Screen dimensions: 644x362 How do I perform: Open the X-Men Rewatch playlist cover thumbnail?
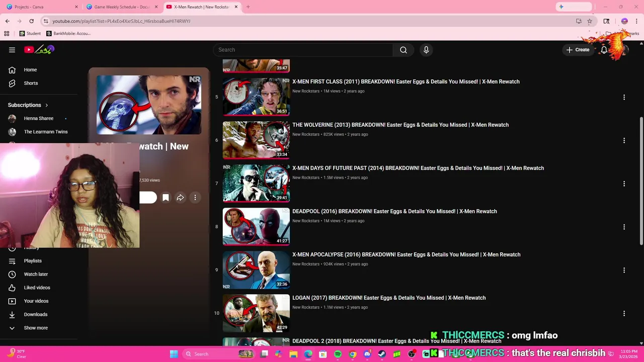tap(149, 105)
